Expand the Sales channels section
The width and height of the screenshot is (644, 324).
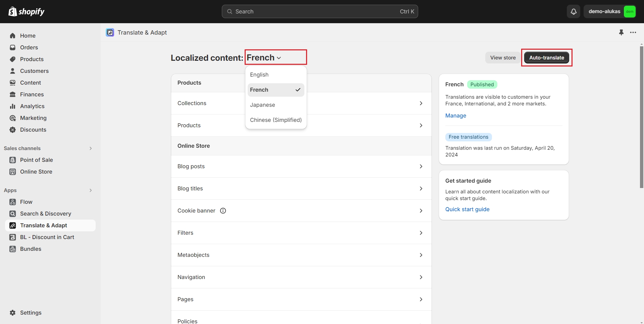[91, 148]
